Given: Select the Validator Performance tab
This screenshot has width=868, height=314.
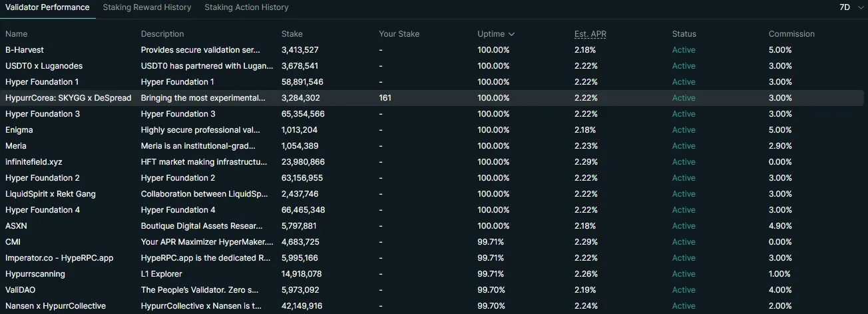Looking at the screenshot, I should [x=47, y=7].
